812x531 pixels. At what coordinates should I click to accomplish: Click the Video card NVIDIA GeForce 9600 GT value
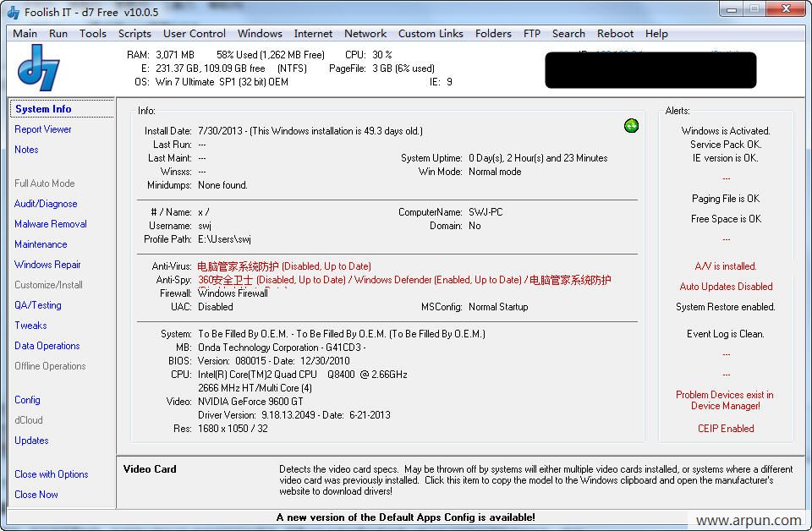250,402
